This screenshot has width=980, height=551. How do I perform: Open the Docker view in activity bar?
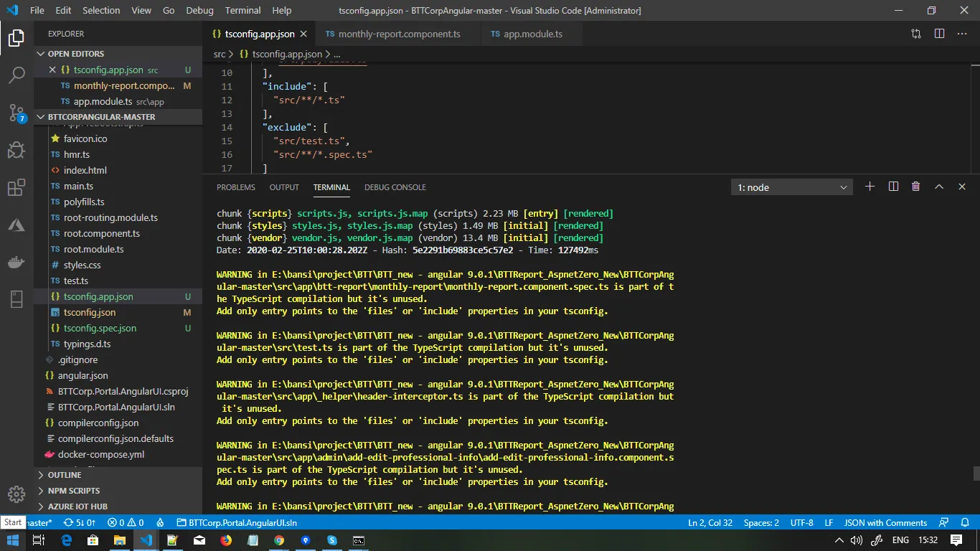point(17,263)
